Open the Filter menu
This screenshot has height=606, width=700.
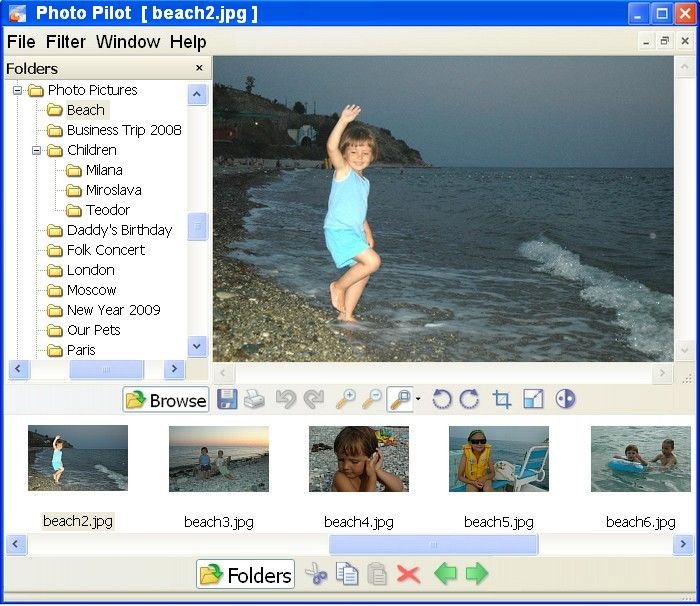pyautogui.click(x=66, y=42)
